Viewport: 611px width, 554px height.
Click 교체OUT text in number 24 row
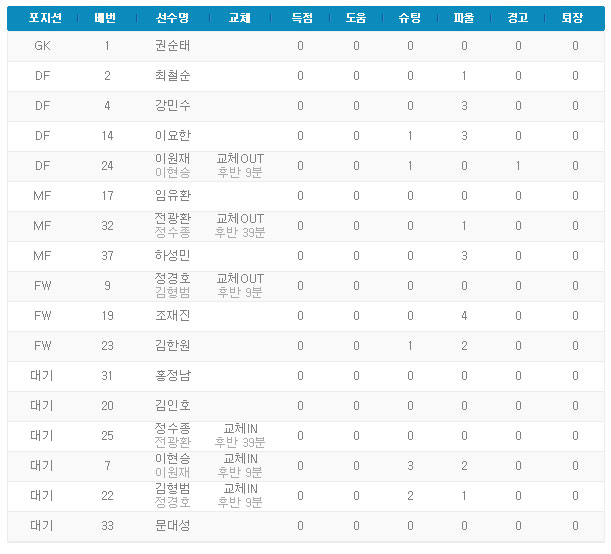pos(240,159)
